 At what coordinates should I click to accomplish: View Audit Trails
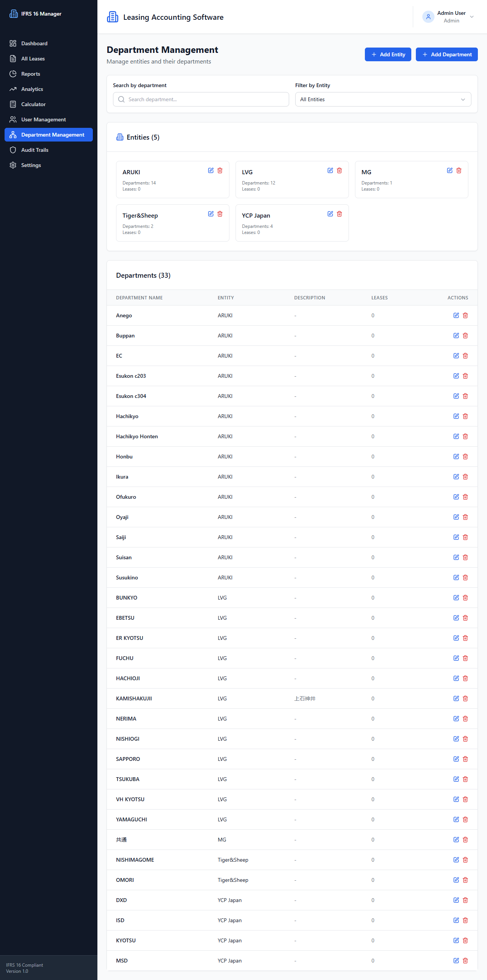[49, 150]
